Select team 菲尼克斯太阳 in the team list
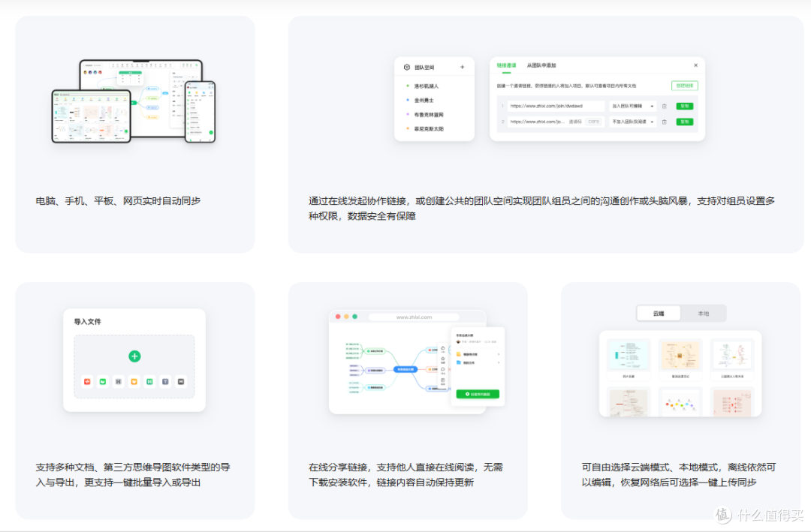Screen dimensions: 811x532 pos(428,129)
